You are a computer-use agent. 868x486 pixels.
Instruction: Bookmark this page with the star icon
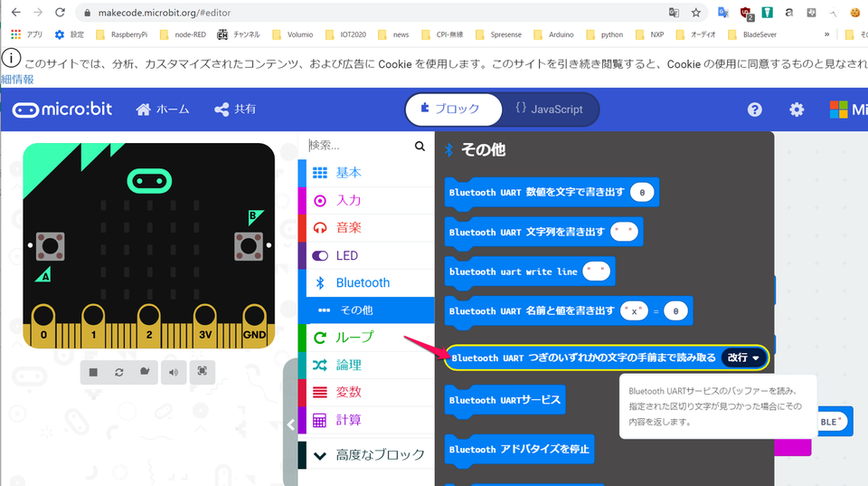point(696,13)
